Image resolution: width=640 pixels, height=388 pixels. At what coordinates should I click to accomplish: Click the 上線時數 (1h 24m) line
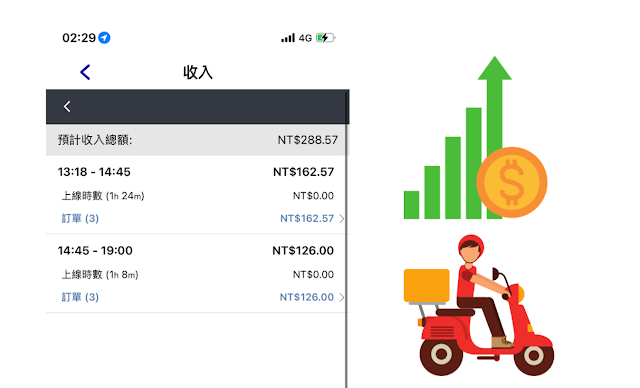103,196
